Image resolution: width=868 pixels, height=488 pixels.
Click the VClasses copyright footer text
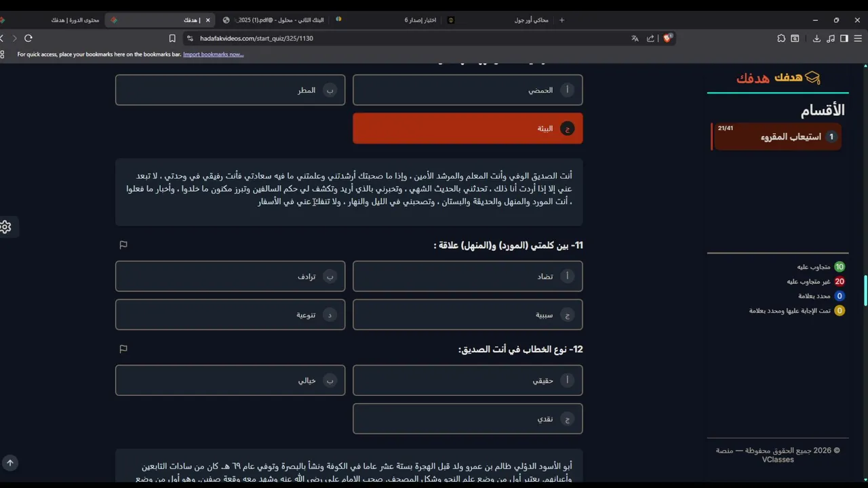(x=778, y=455)
